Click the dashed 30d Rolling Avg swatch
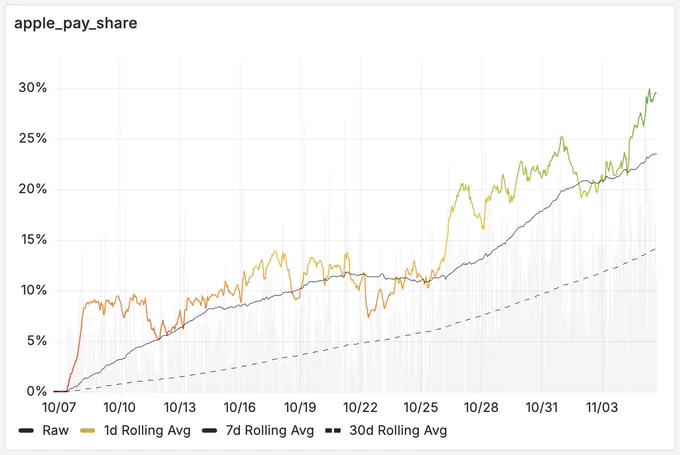The width and height of the screenshot is (680, 455). (x=333, y=431)
